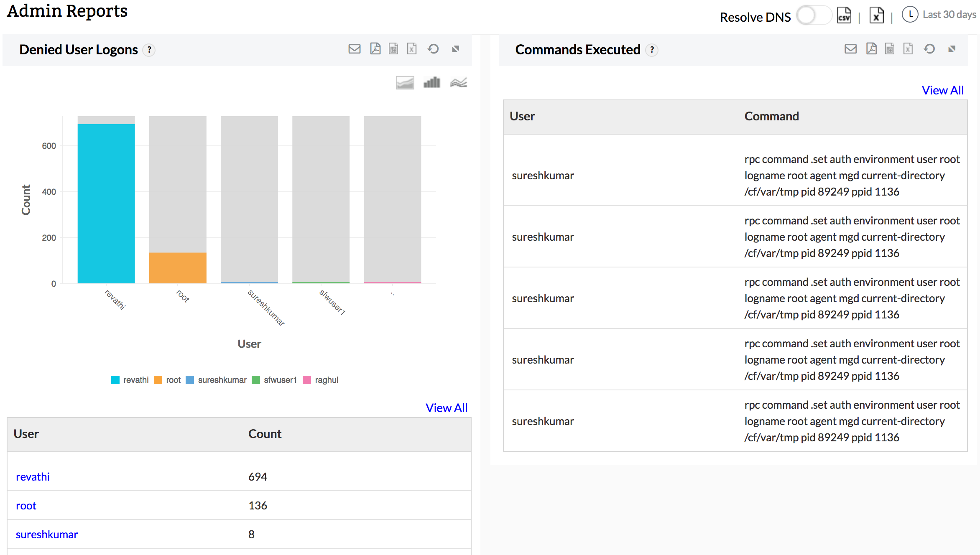Email the Commands Executed report
The image size is (980, 555).
tap(850, 49)
